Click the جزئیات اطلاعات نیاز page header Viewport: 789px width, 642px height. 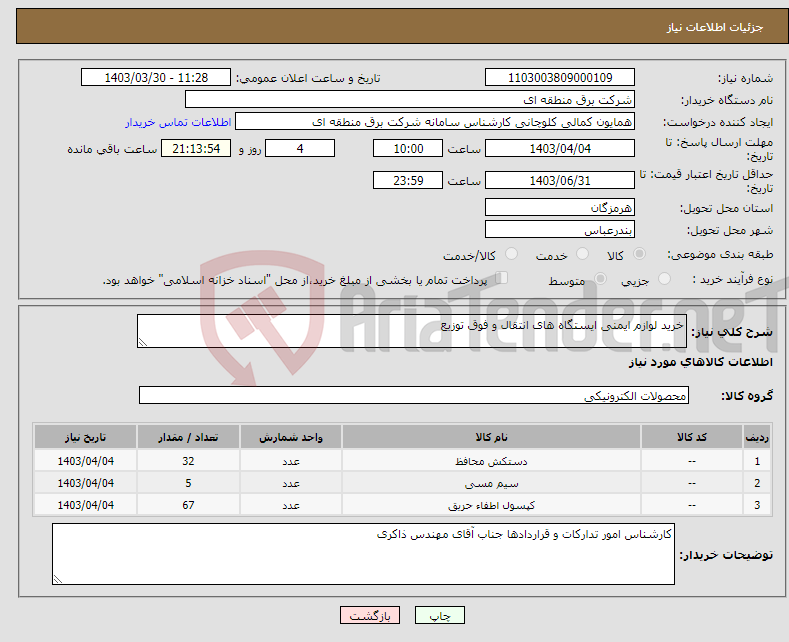[x=715, y=27]
